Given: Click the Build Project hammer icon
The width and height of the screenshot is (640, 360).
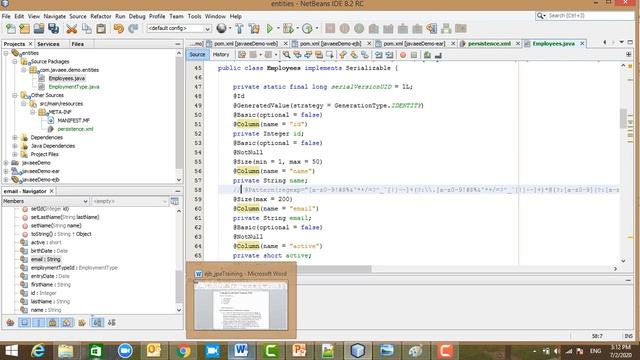Looking at the screenshot, I should tap(240, 29).
